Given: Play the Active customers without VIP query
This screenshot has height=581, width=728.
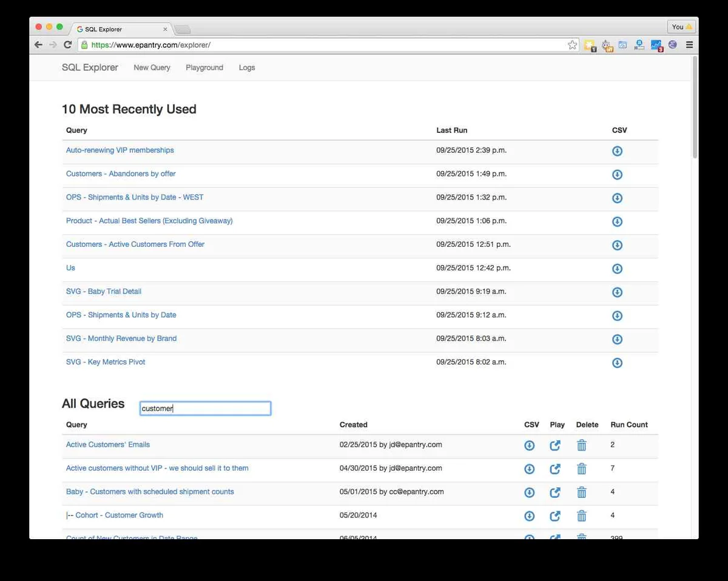Looking at the screenshot, I should (x=555, y=469).
